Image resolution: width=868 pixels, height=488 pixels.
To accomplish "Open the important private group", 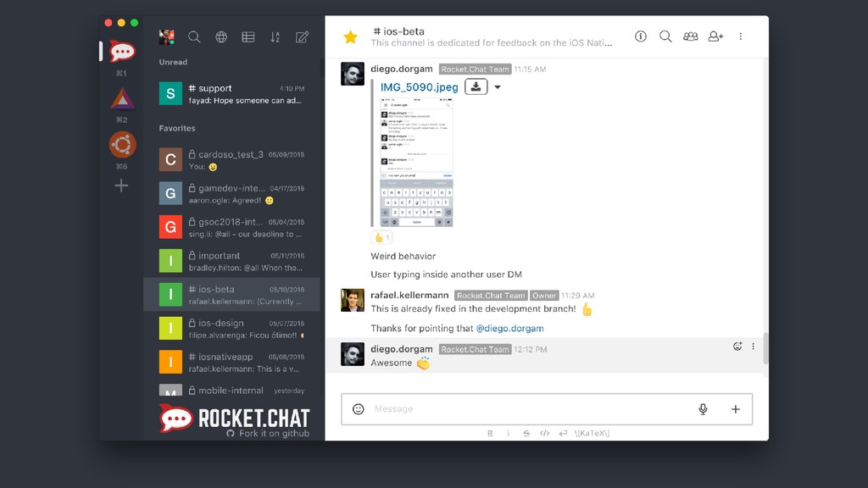I will (x=231, y=261).
